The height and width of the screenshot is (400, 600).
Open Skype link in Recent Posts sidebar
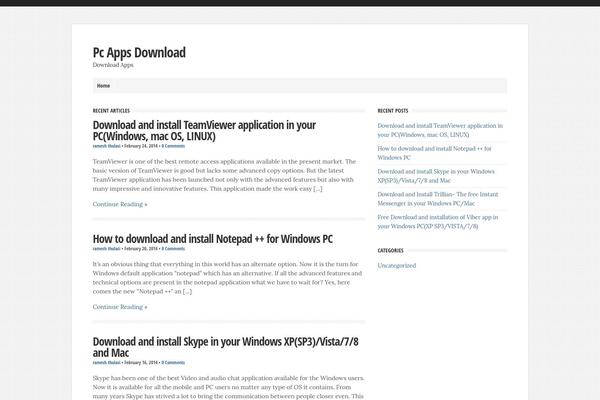tap(436, 176)
